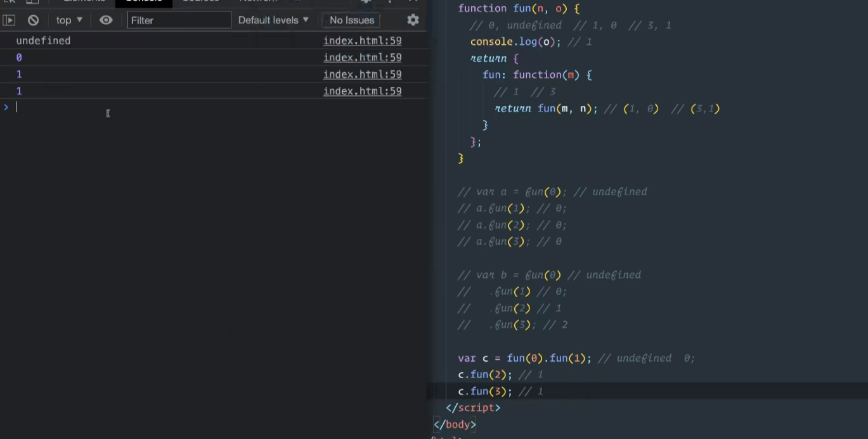
Task: Open the 'top' JavaScript context dropdown
Action: coord(69,20)
